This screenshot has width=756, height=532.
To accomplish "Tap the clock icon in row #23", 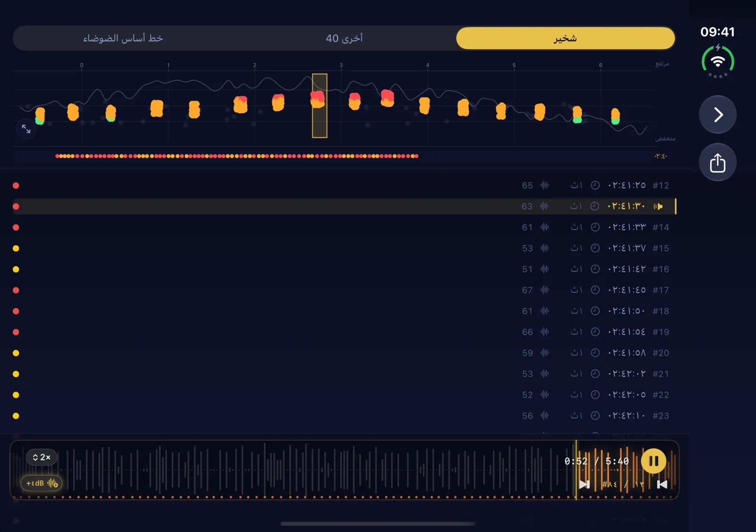I will 595,416.
